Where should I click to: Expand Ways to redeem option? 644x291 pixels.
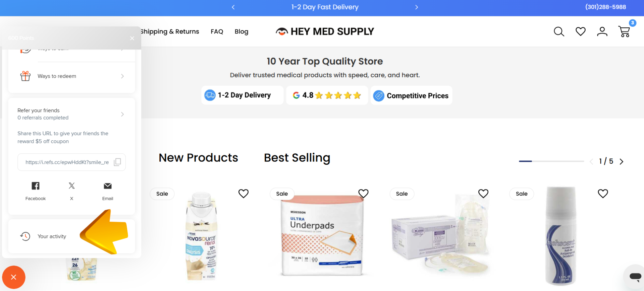72,76
